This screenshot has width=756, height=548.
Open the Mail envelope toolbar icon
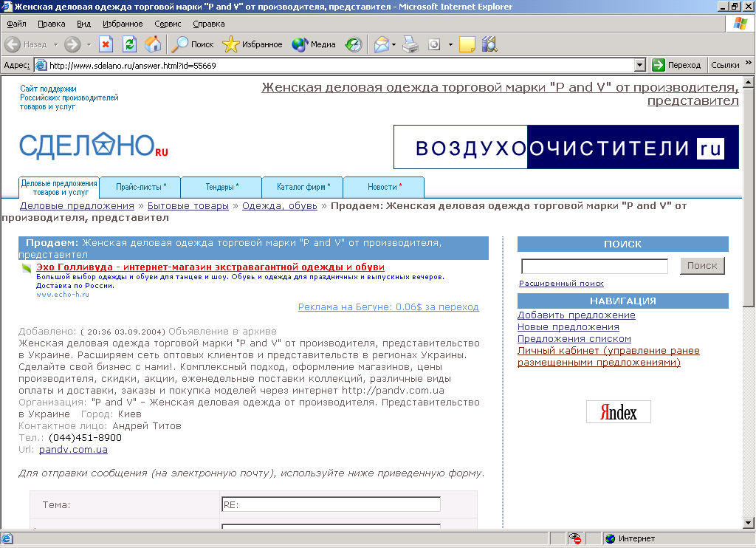point(382,44)
